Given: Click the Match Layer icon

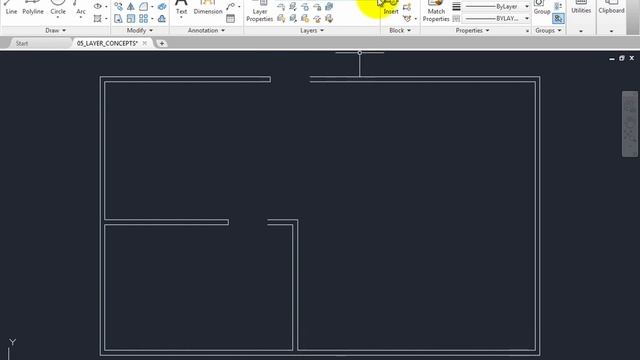Looking at the screenshot, I should pos(329,18).
